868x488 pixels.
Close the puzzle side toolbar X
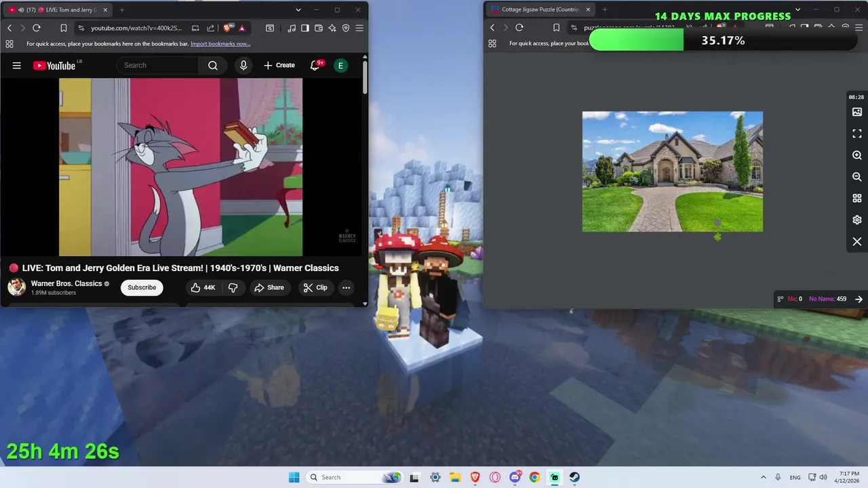(x=857, y=242)
